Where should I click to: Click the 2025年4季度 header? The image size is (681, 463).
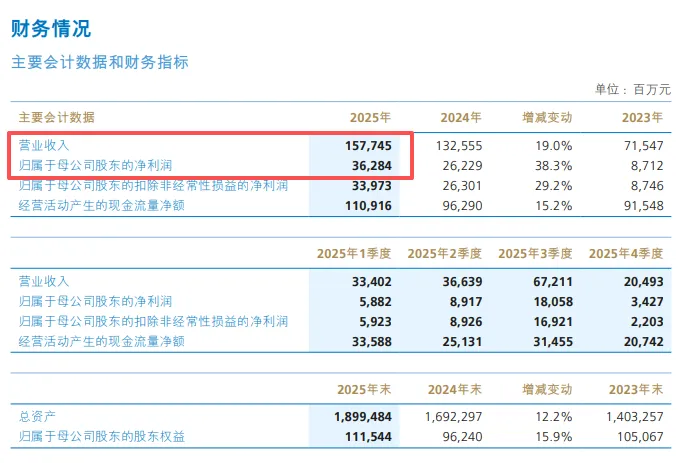pyautogui.click(x=626, y=254)
